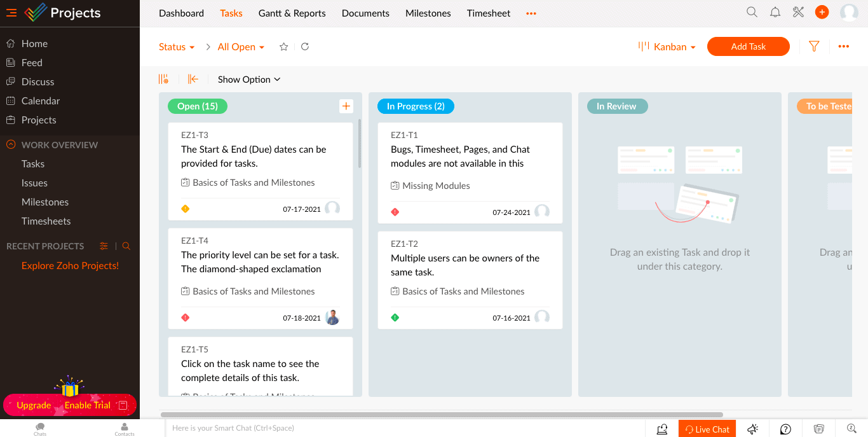Mark this view as favorite with star

pos(284,46)
